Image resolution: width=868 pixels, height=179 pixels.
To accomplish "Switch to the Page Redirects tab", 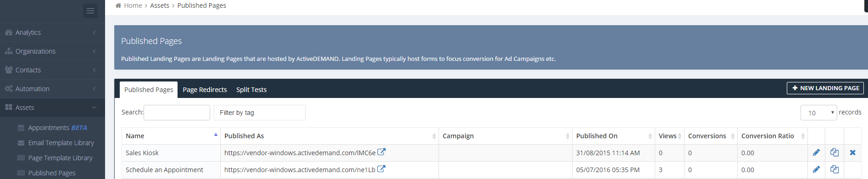I will 205,90.
